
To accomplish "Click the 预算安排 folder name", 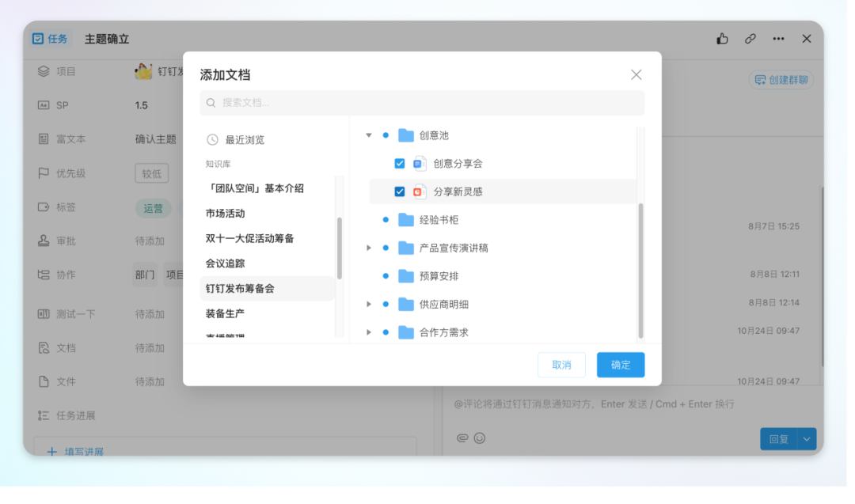I will (439, 276).
